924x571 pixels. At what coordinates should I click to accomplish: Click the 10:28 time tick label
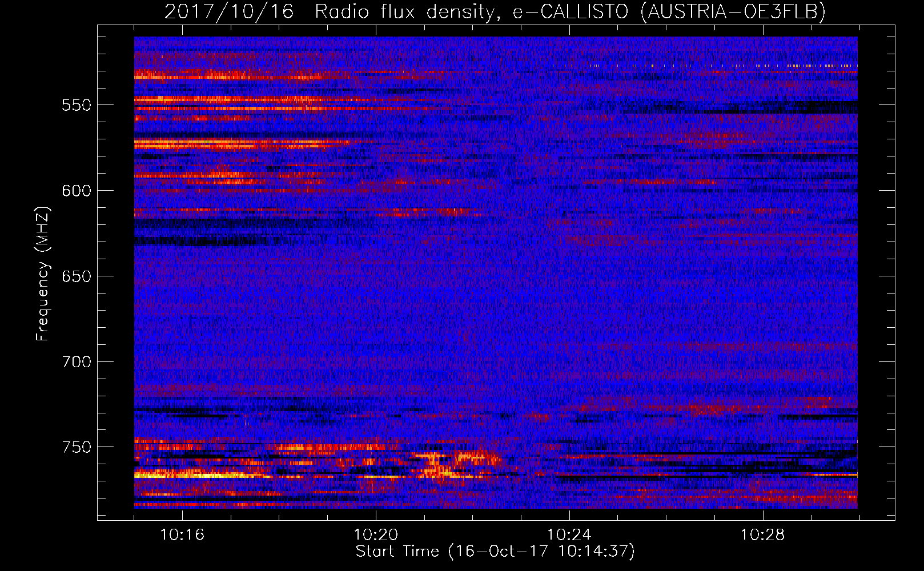[763, 535]
